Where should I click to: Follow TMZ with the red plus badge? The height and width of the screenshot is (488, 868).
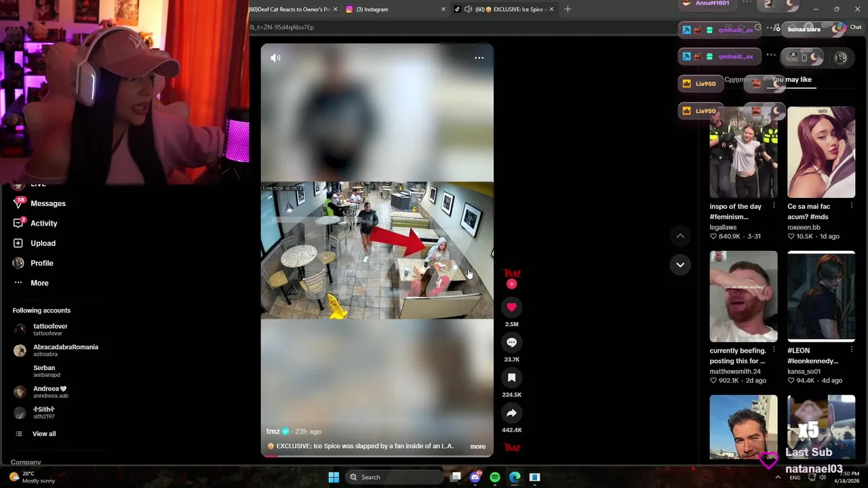(511, 285)
